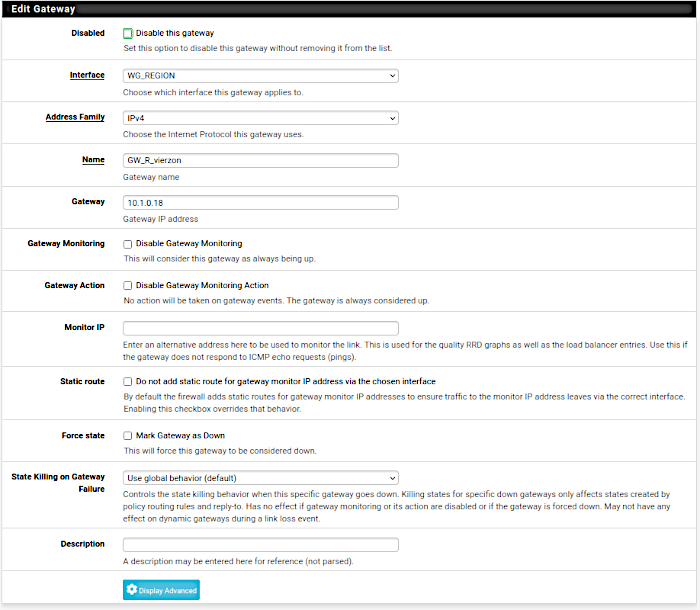This screenshot has width=700, height=610.
Task: Click the Monitor IP row label
Action: click(84, 327)
